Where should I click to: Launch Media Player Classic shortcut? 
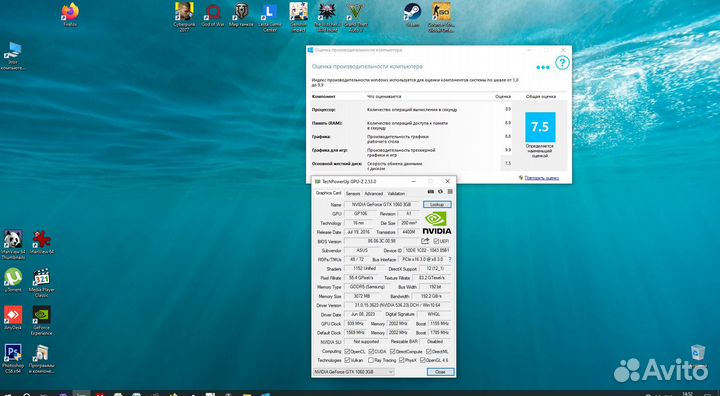pos(42,282)
